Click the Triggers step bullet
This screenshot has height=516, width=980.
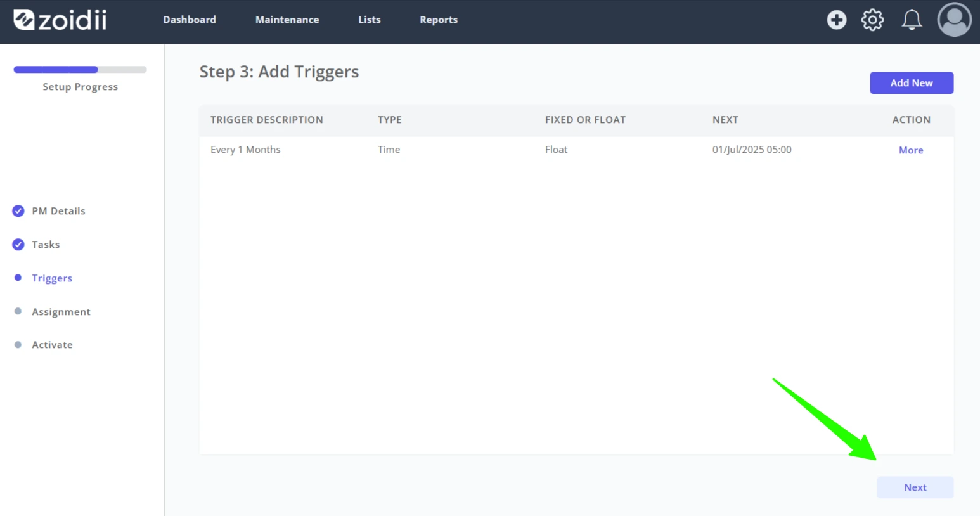18,278
